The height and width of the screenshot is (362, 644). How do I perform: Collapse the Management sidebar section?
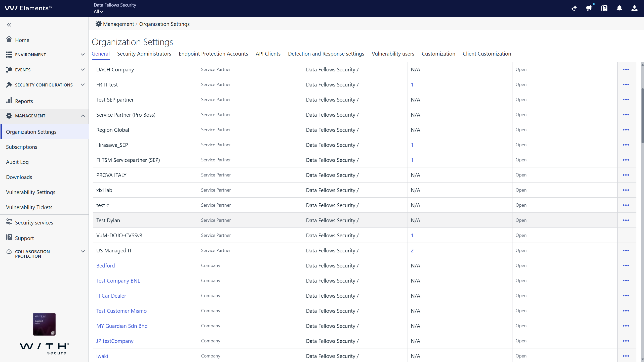[44, 116]
